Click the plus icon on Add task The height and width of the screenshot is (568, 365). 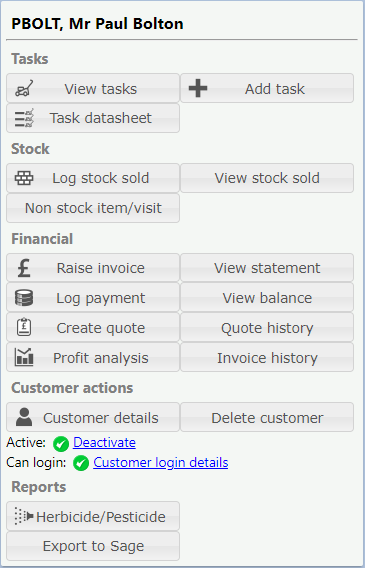point(198,88)
